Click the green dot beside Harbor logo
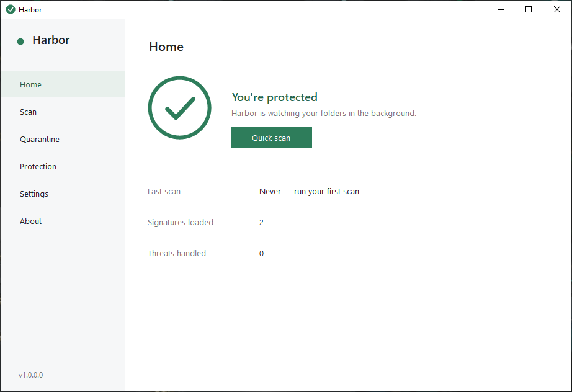This screenshot has height=392, width=572. tap(20, 42)
